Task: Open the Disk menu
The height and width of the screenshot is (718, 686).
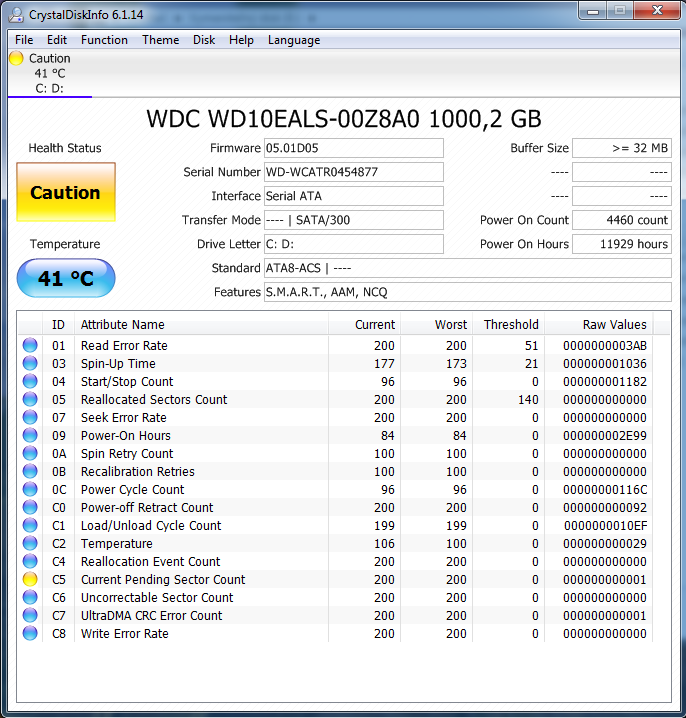Action: [x=204, y=40]
